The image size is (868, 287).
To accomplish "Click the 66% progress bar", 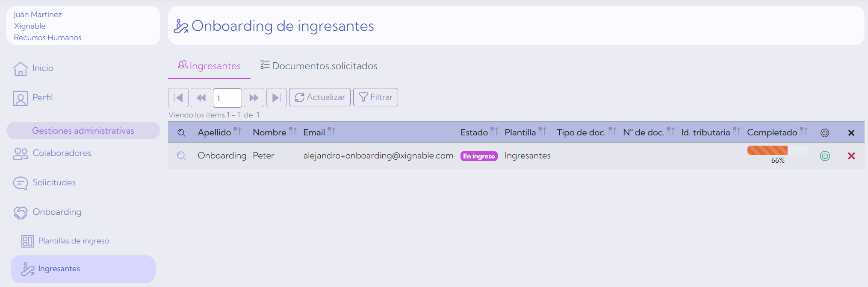I will tap(778, 150).
